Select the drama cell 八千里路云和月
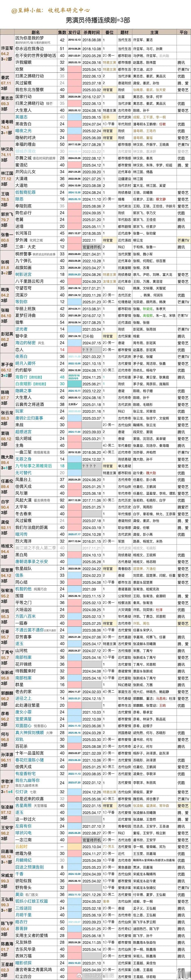The width and height of the screenshot is (191, 980). pos(29,281)
